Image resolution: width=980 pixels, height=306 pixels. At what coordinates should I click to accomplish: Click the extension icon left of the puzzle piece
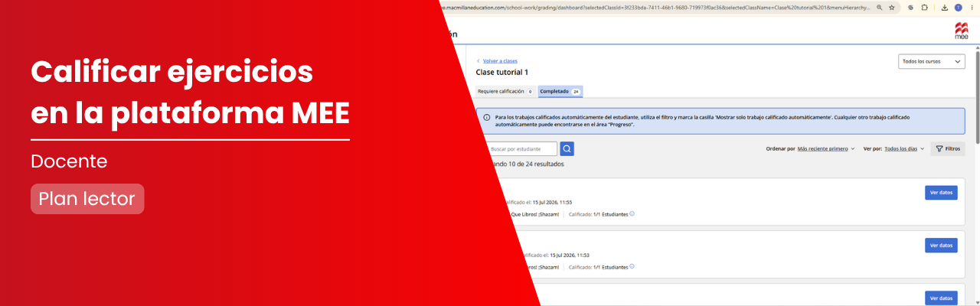click(x=910, y=7)
